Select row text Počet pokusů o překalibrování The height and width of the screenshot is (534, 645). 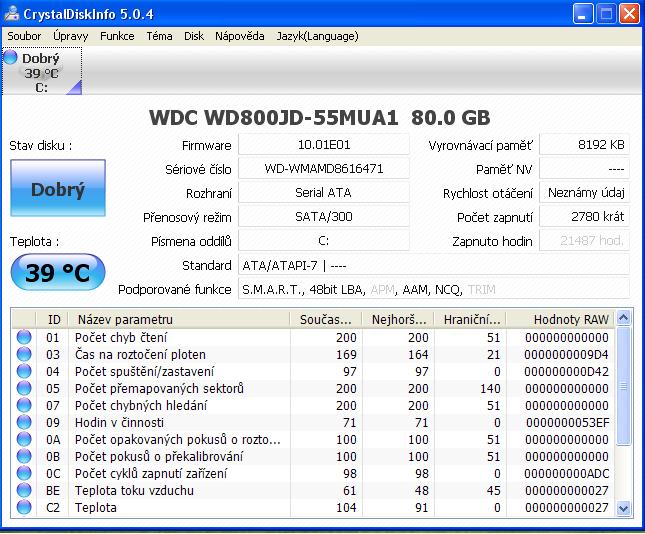pos(159,457)
